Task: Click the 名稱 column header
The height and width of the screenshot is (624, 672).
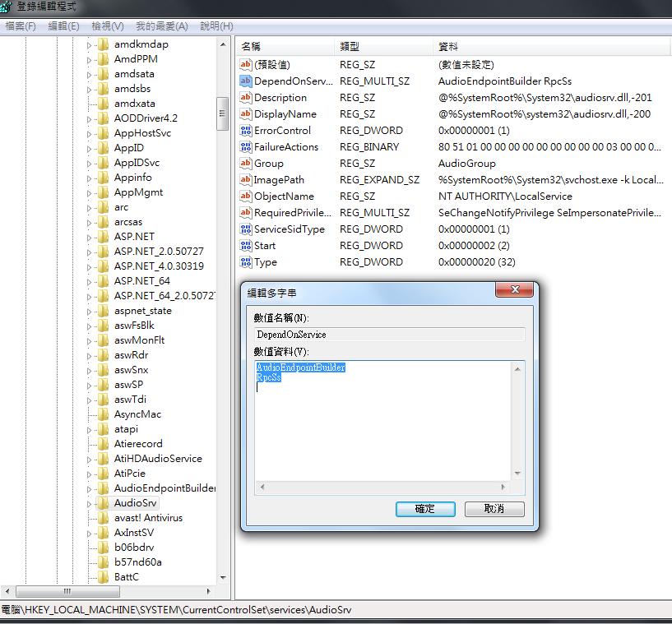Action: (x=285, y=46)
